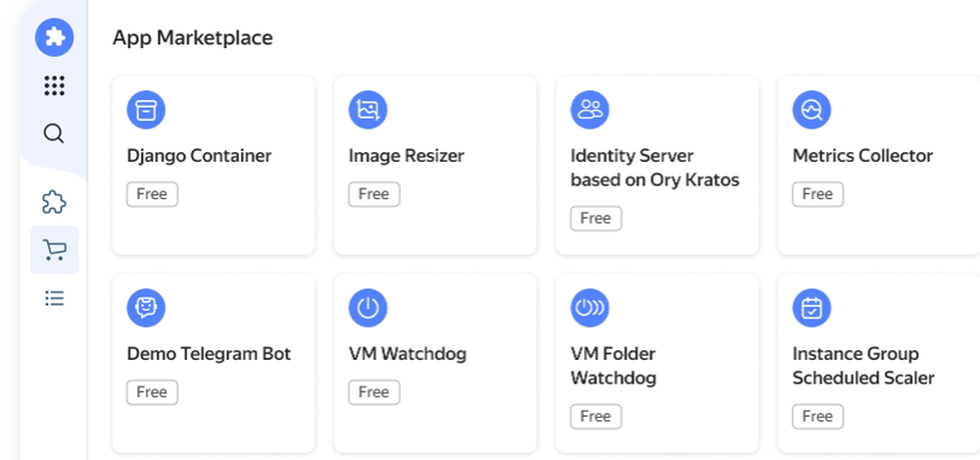
Task: Open the VM Watchdog card title
Action: (x=407, y=354)
